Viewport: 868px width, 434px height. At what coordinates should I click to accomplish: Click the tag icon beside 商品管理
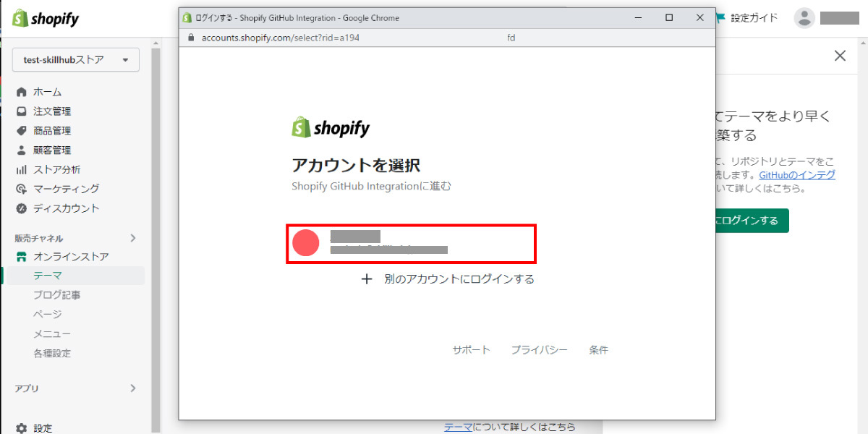point(21,131)
